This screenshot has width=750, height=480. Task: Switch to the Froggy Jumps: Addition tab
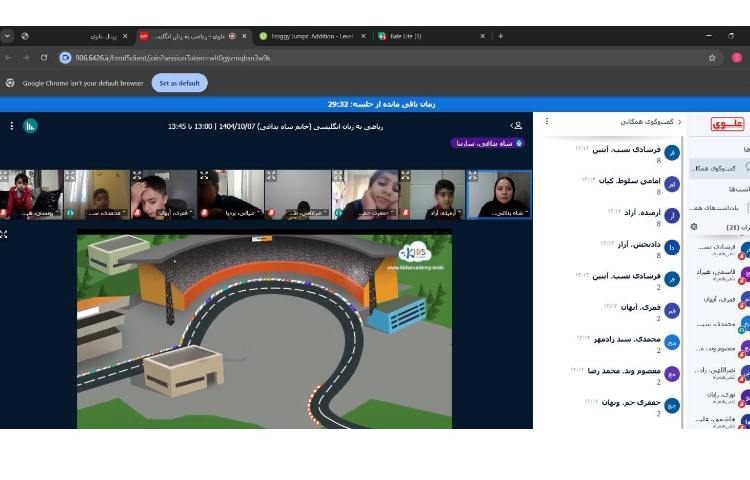312,36
